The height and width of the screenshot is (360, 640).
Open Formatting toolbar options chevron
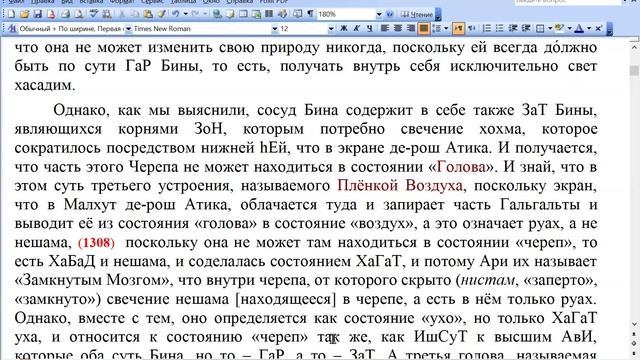pyautogui.click(x=609, y=29)
